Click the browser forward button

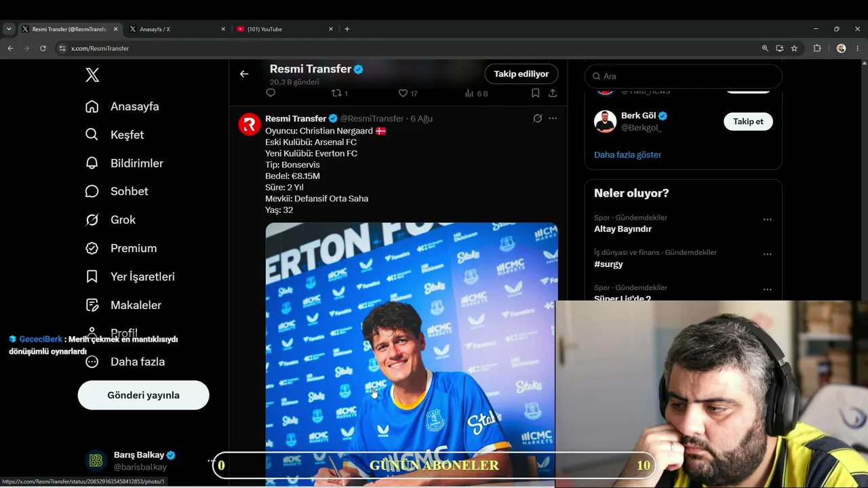click(x=26, y=48)
